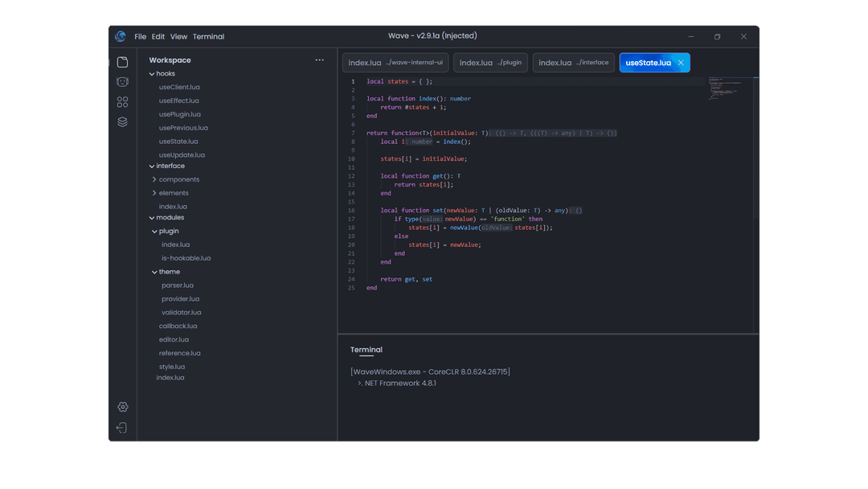The image size is (868, 489).
Task: Open the apps grid icon in the sidebar
Action: click(122, 102)
